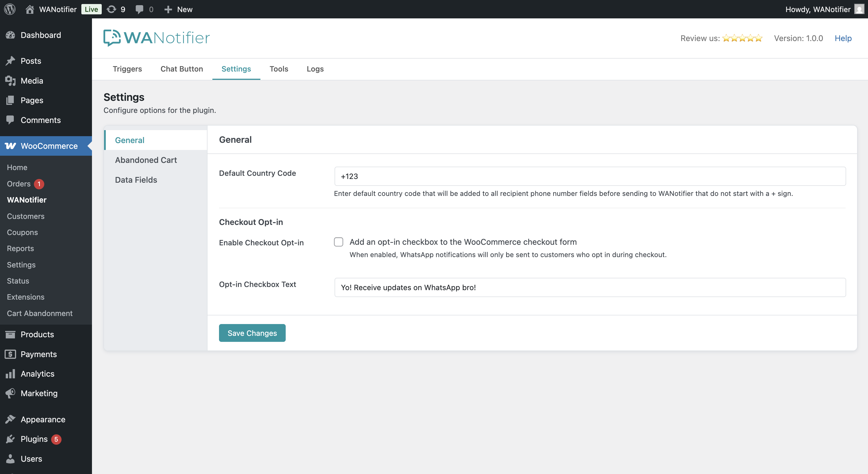Enable the checkout opt-in checkbox
868x474 pixels.
click(338, 242)
